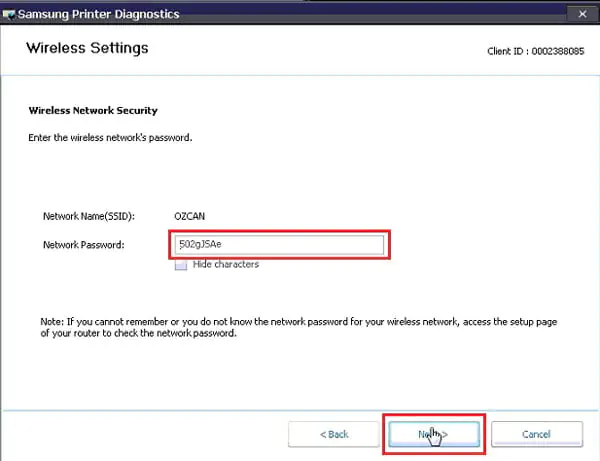Click the note about forgotten network password

pyautogui.click(x=299, y=327)
